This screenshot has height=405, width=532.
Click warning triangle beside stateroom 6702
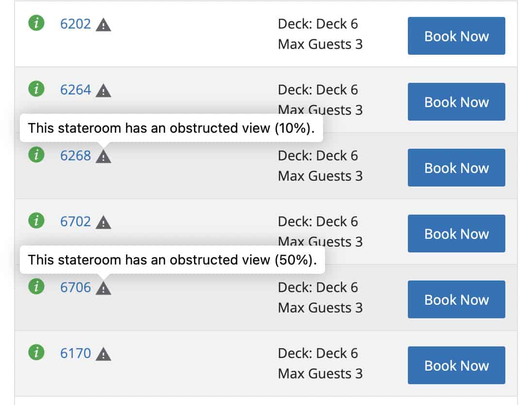tap(103, 222)
